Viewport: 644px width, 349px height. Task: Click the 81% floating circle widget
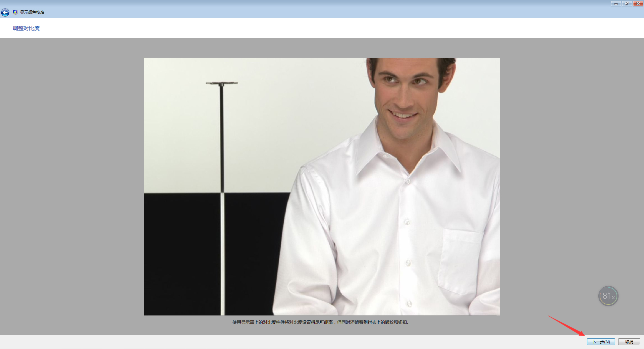pyautogui.click(x=608, y=296)
